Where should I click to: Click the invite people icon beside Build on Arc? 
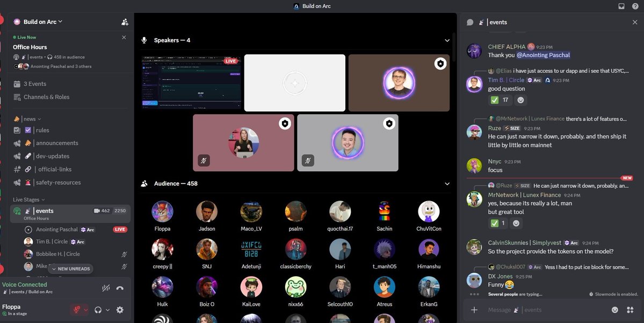click(x=125, y=22)
